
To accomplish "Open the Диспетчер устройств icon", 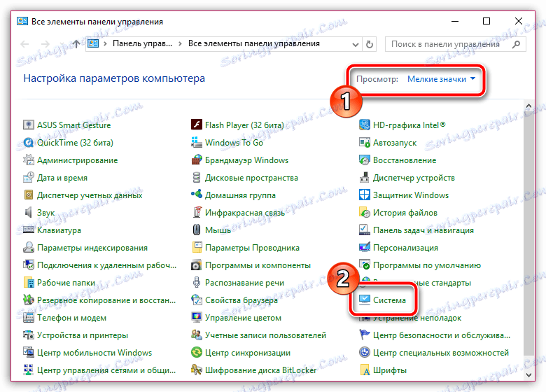I will pos(364,178).
